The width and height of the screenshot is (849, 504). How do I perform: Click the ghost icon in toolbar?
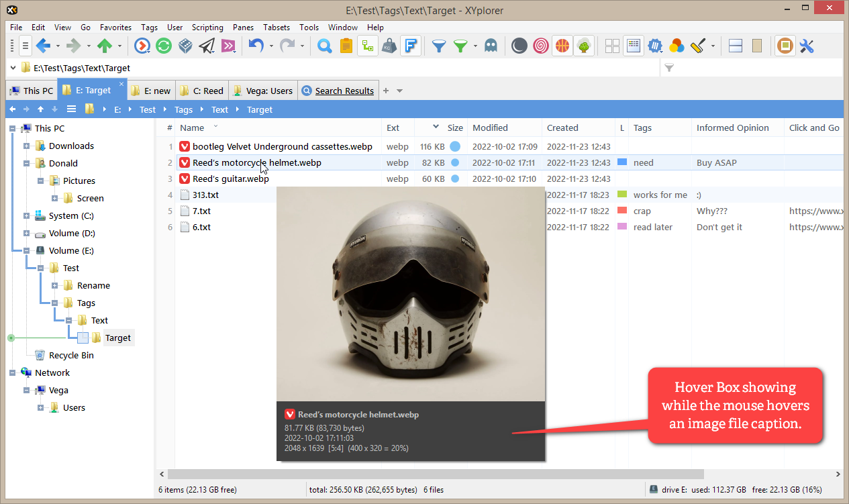tap(491, 46)
